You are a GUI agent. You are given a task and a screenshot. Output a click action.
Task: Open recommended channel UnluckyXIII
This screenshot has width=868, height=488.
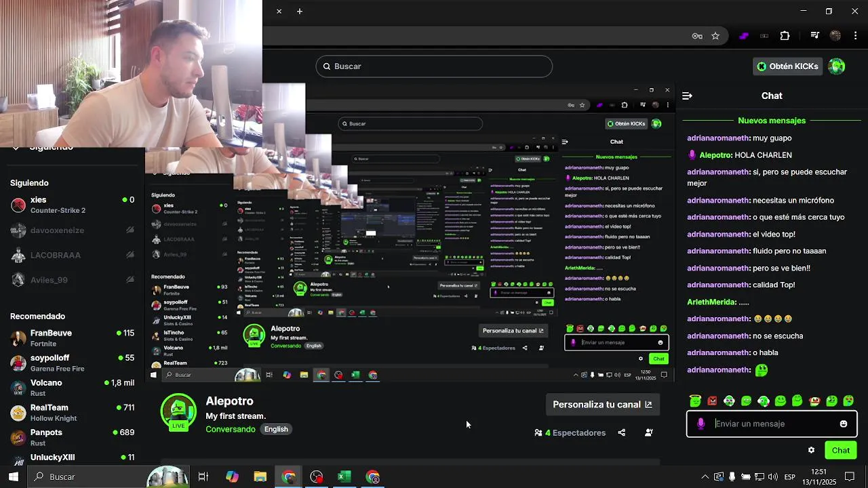tap(73, 460)
